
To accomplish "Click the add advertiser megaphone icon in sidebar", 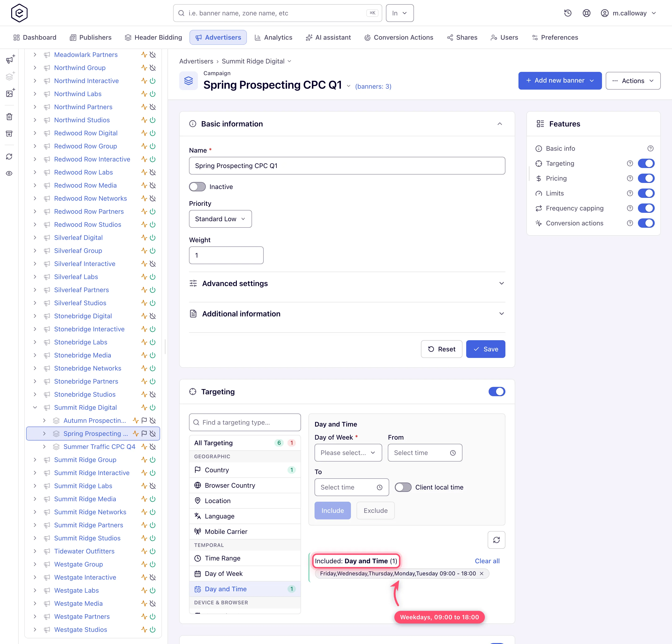I will click(10, 59).
